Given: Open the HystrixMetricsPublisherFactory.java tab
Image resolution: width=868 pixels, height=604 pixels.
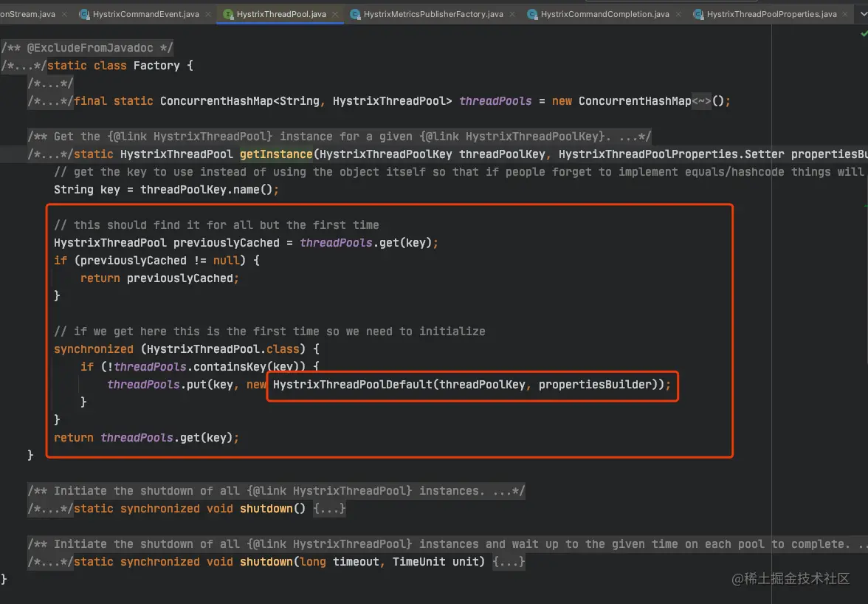Looking at the screenshot, I should (433, 14).
